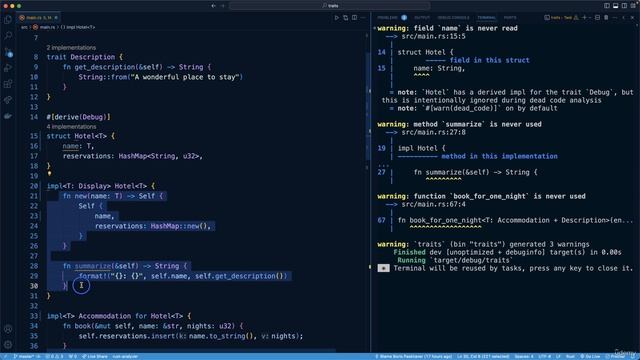Click git blame info in status bar
The height and width of the screenshot is (360, 640).
click(x=413, y=356)
